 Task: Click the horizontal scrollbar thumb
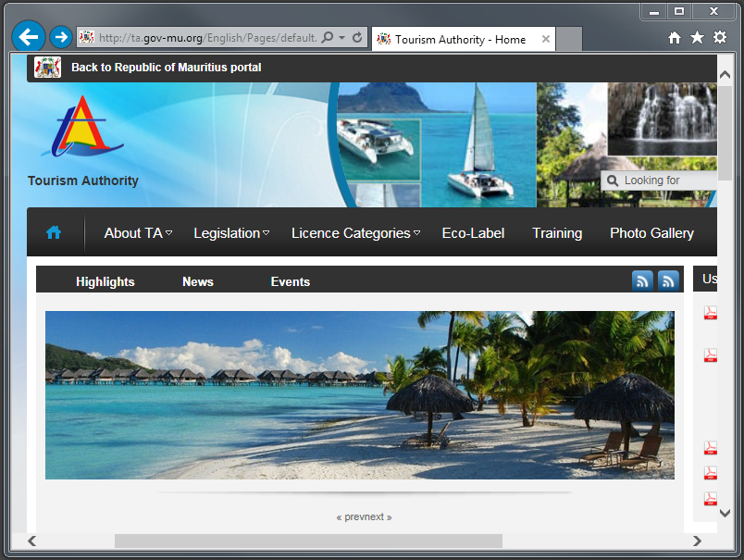coord(308,541)
